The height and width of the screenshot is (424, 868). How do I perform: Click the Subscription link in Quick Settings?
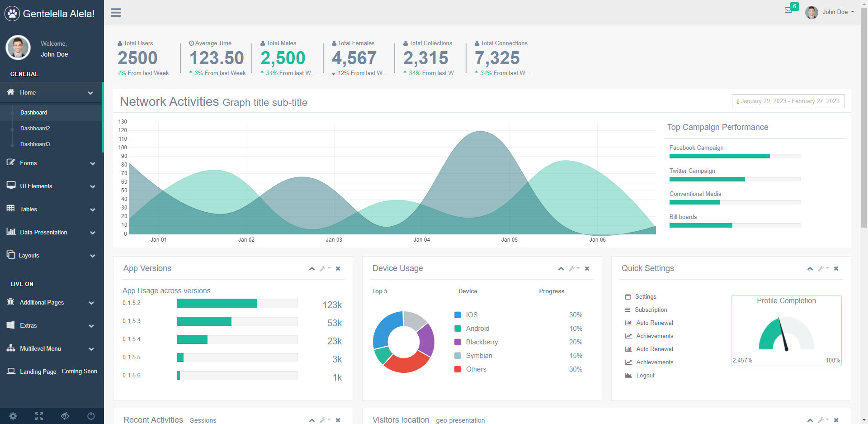(x=651, y=310)
